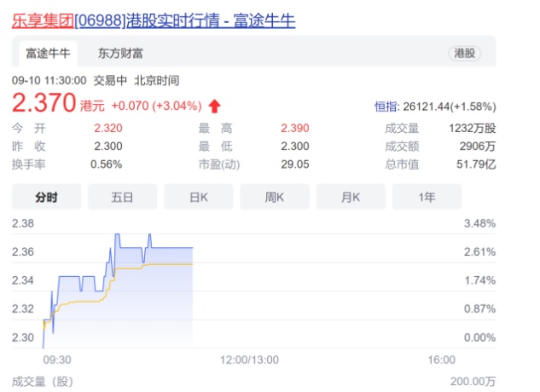Click the 成交额 value 2906万

(478, 147)
